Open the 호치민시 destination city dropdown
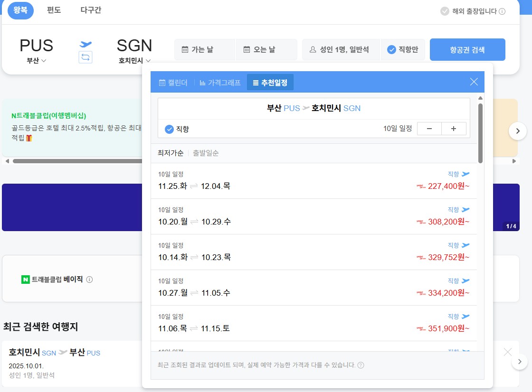Viewport: 532px width, 392px height. [134, 61]
